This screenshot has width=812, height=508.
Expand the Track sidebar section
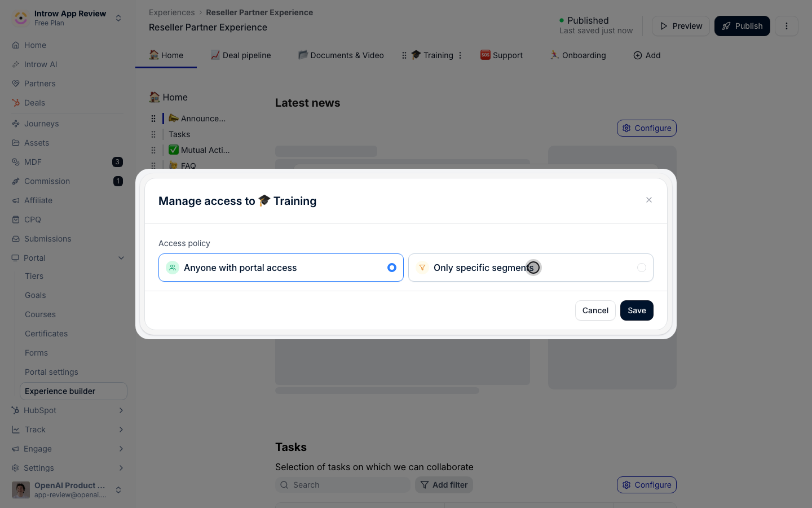coord(121,430)
